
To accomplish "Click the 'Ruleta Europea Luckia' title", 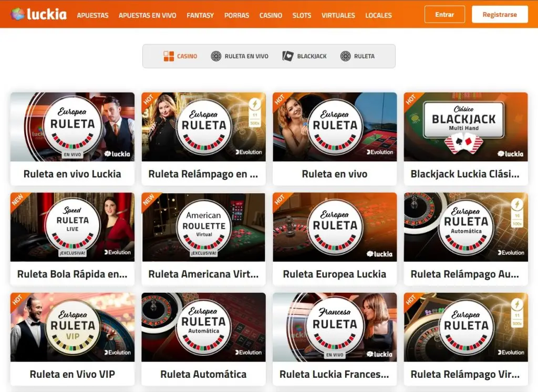I will point(335,274).
